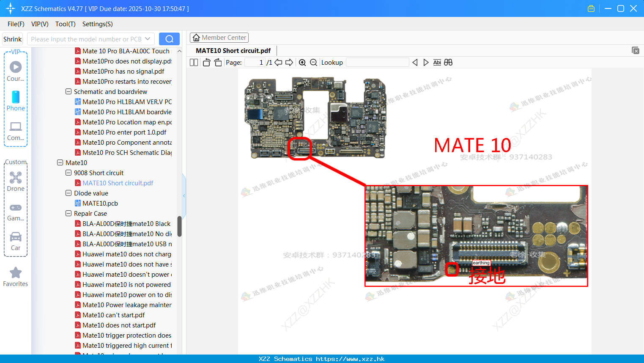
Task: Go to the previous PDF page arrow
Action: [278, 63]
